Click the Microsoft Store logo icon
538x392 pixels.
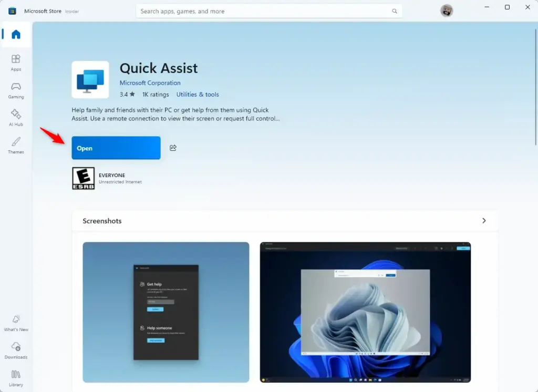point(13,11)
